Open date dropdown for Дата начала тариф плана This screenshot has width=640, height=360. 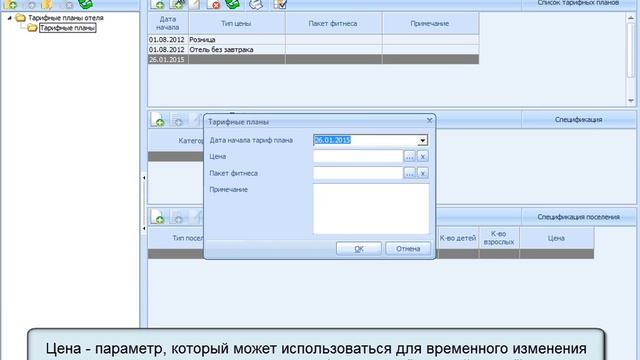point(422,140)
